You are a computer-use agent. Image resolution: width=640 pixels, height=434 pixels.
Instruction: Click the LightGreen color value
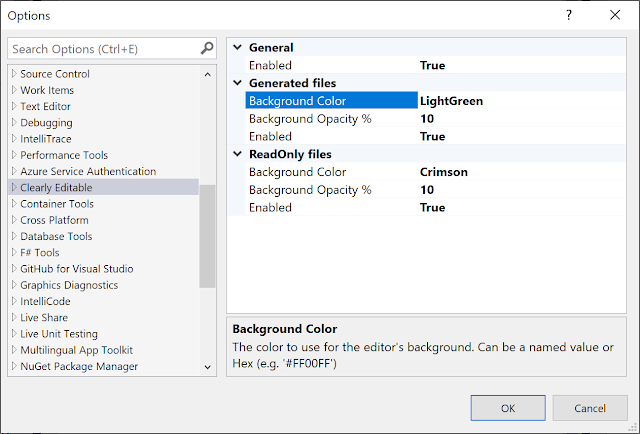tap(451, 101)
